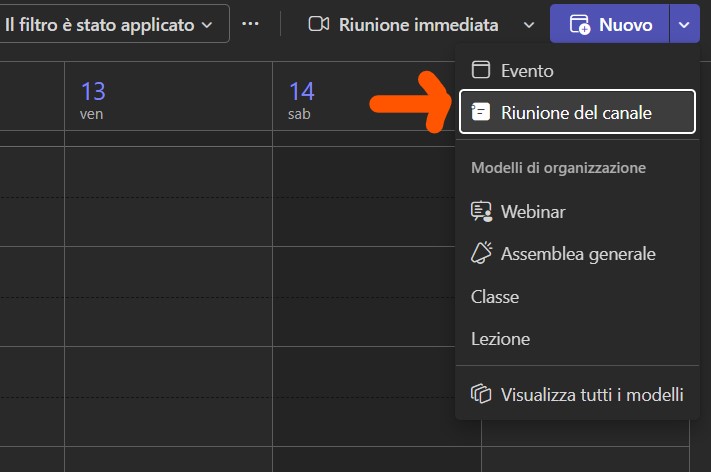Collapse the Nuovo split-button dropdown arrow

(x=684, y=24)
